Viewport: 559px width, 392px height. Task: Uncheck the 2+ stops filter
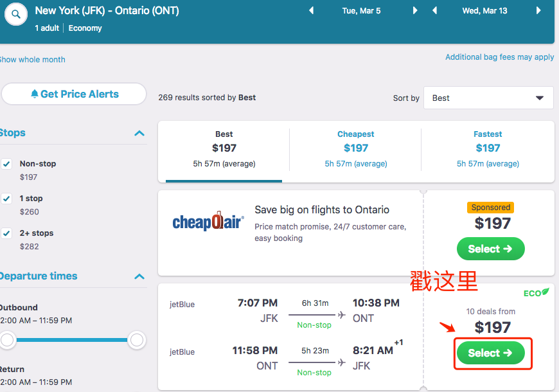(x=7, y=233)
